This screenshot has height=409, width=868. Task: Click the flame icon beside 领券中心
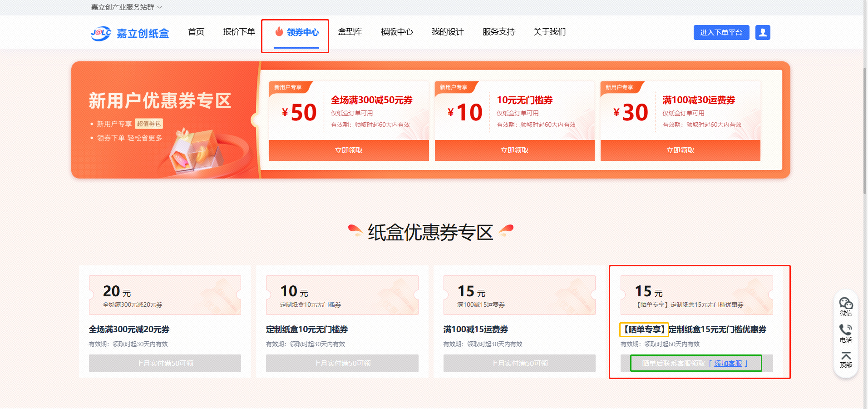279,31
